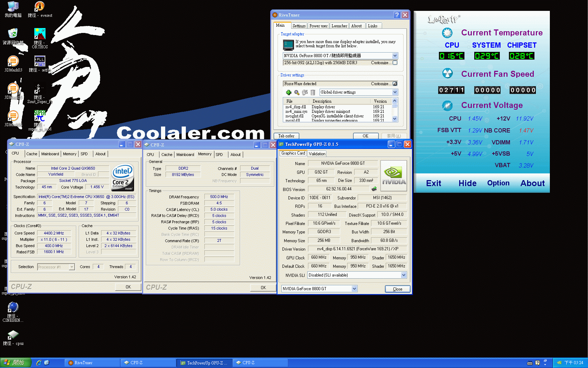Click About in the hardware monitor panel
588x368 pixels.
click(x=532, y=183)
